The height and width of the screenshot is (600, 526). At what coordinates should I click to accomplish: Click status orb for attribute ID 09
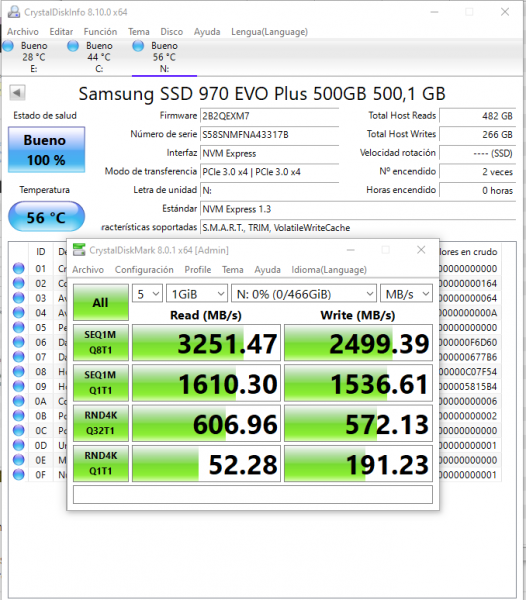pos(18,386)
